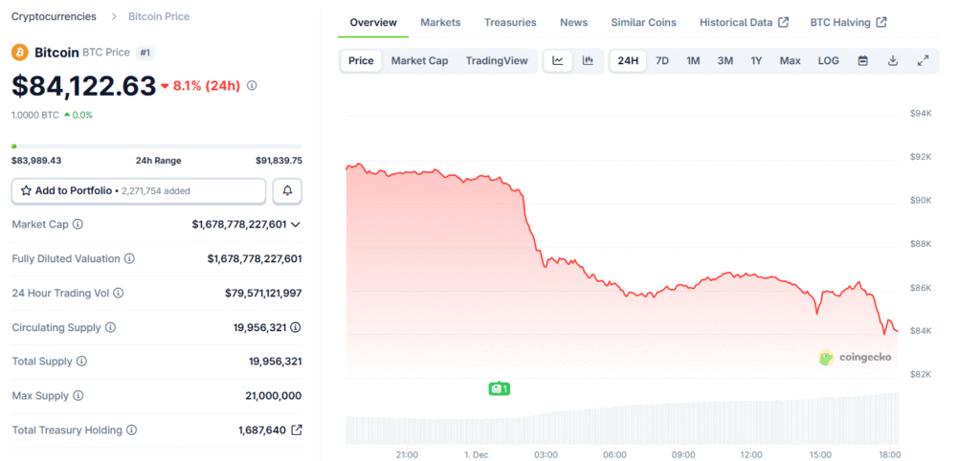Select the 1Y time range
Screen dimensions: 980x461
[x=756, y=60]
